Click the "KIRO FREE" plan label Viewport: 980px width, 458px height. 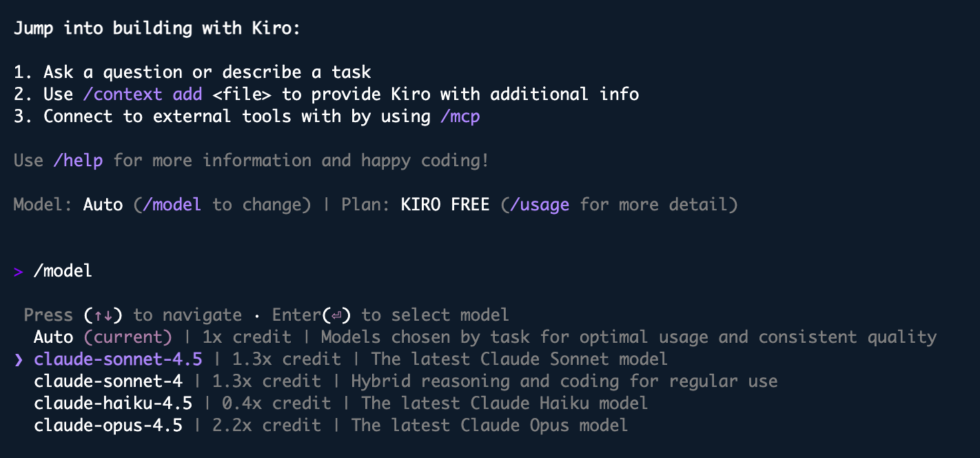pos(445,205)
